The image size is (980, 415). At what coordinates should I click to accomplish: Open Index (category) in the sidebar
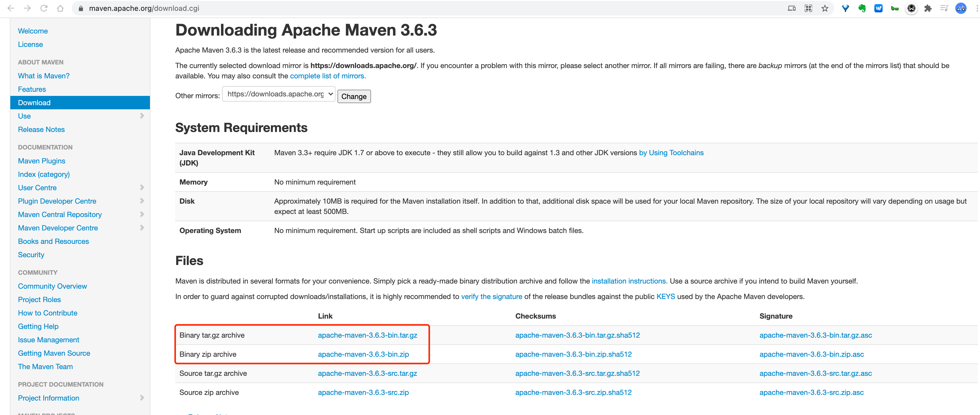point(44,174)
